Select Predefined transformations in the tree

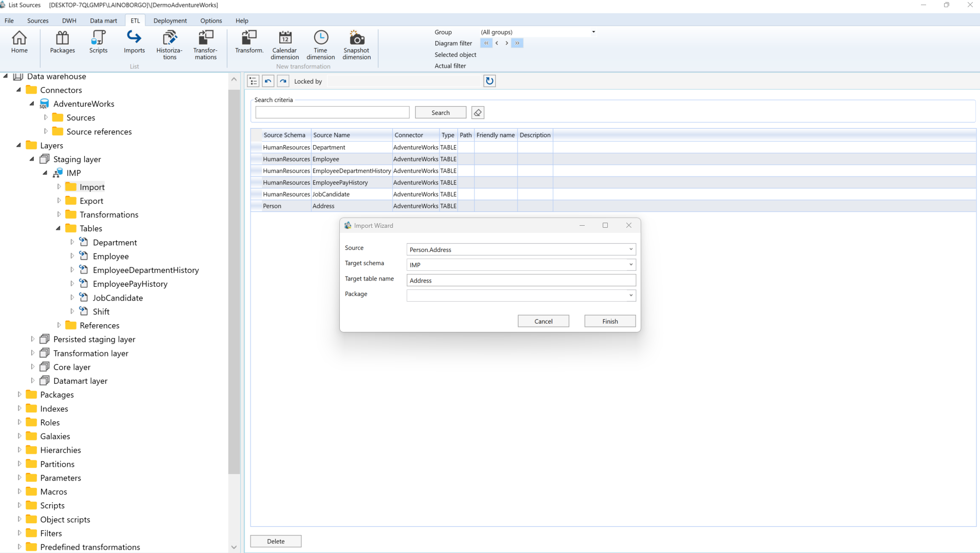[90, 547]
